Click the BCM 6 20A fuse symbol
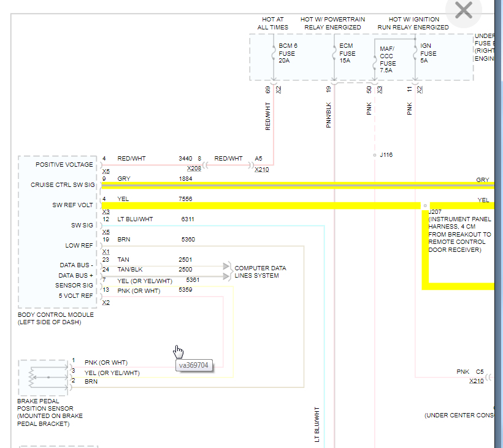The height and width of the screenshot is (448, 503). (274, 54)
